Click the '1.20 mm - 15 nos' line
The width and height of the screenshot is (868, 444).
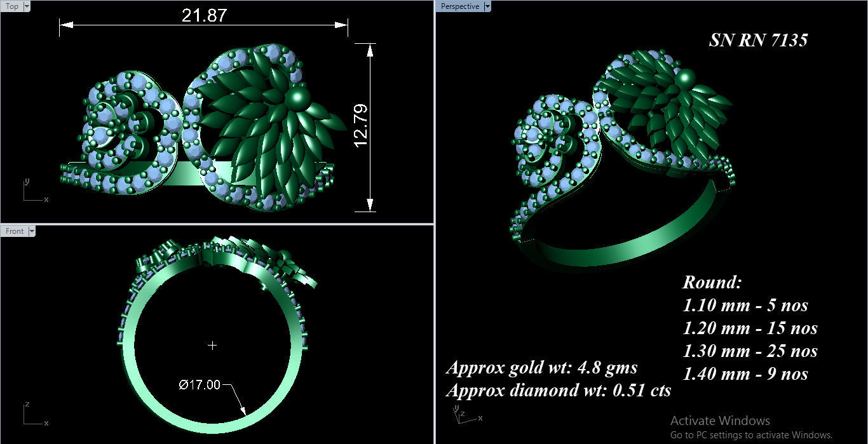(x=750, y=328)
